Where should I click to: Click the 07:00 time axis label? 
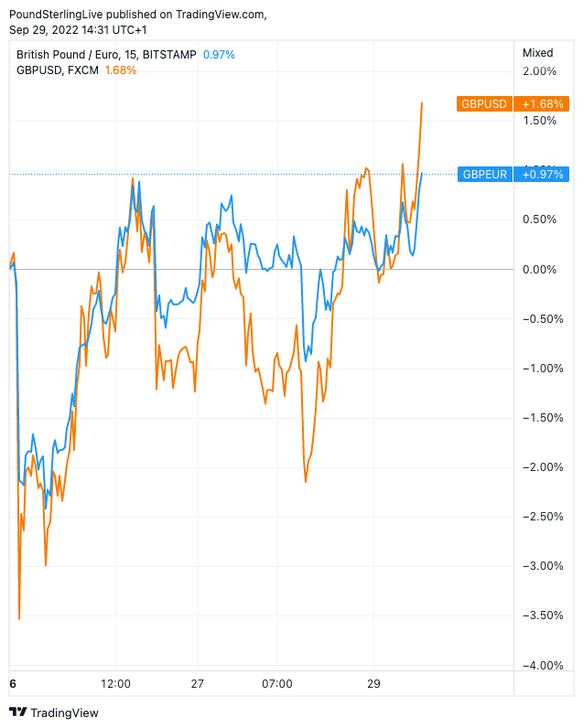[276, 684]
